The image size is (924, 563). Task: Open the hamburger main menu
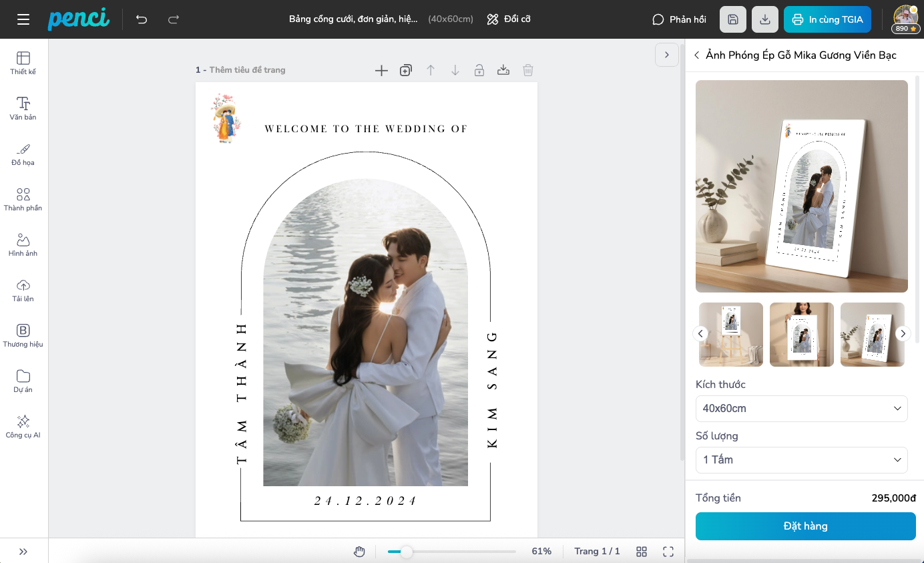(x=23, y=19)
